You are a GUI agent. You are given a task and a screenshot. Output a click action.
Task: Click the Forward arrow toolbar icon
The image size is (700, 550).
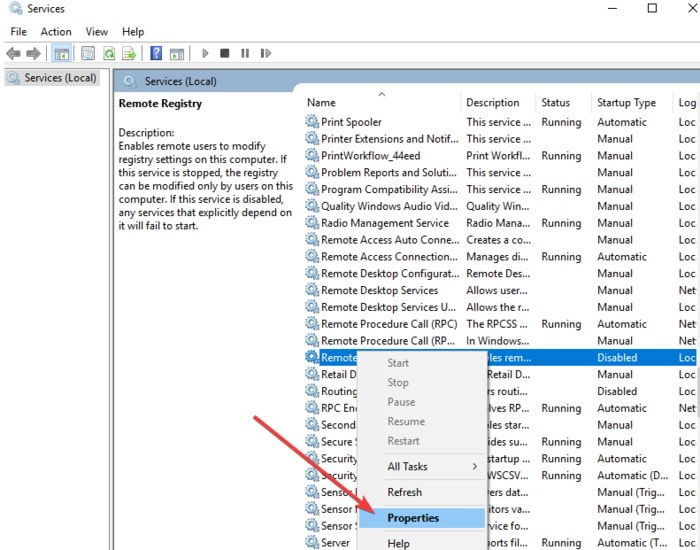tap(33, 54)
